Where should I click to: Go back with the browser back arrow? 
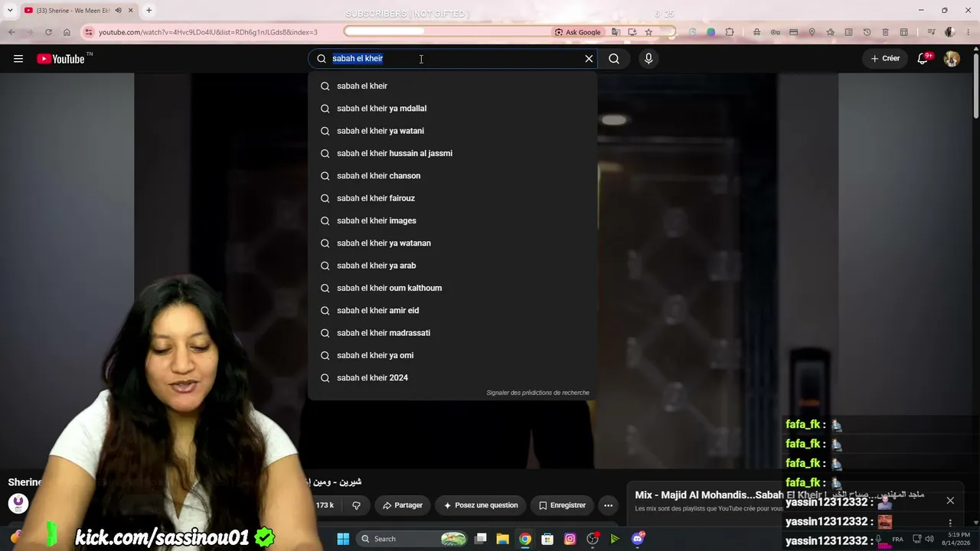pyautogui.click(x=11, y=32)
